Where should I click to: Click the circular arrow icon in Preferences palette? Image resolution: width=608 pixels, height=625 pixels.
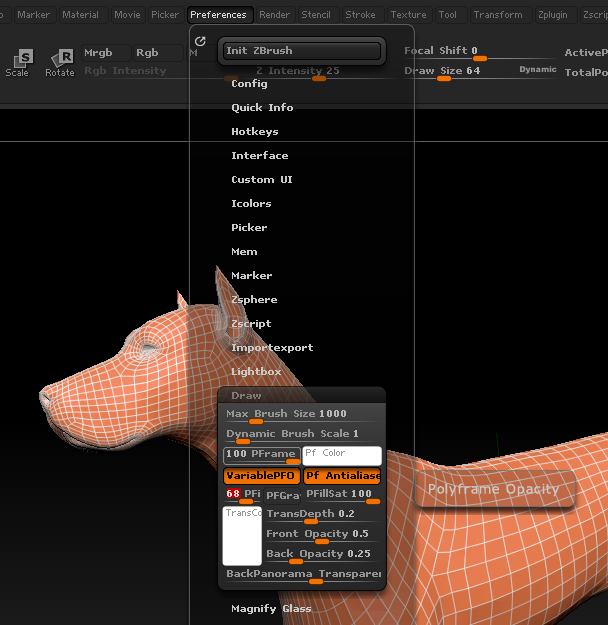tap(200, 41)
